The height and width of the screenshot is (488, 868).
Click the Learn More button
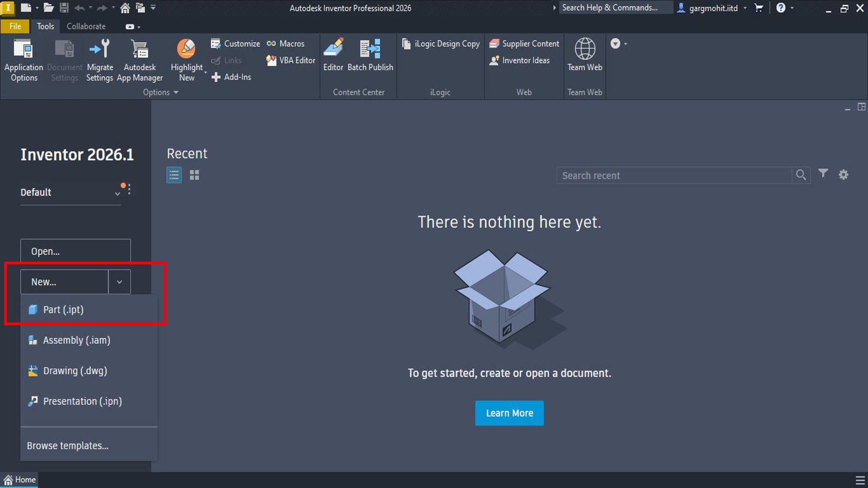point(509,413)
